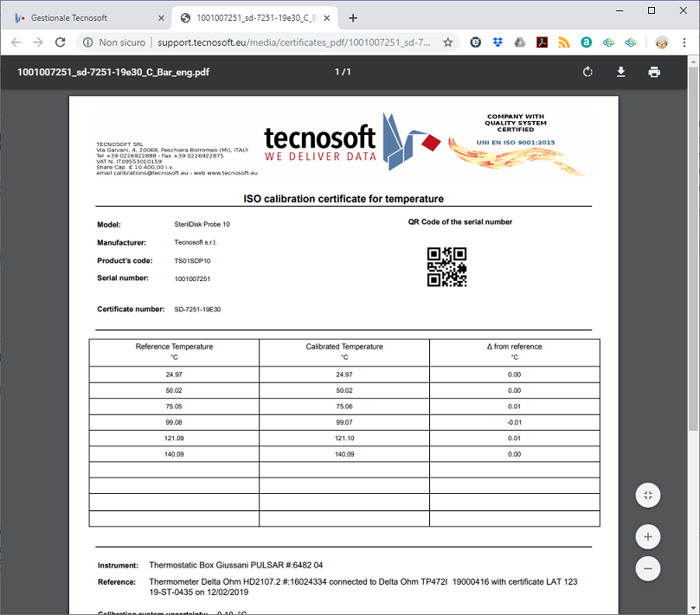Open the Chrome profile avatar

tap(662, 42)
